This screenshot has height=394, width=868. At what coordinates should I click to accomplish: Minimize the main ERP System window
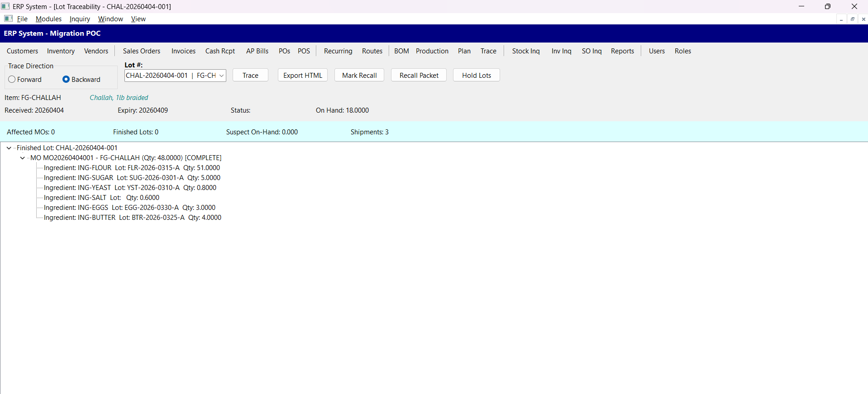click(801, 6)
